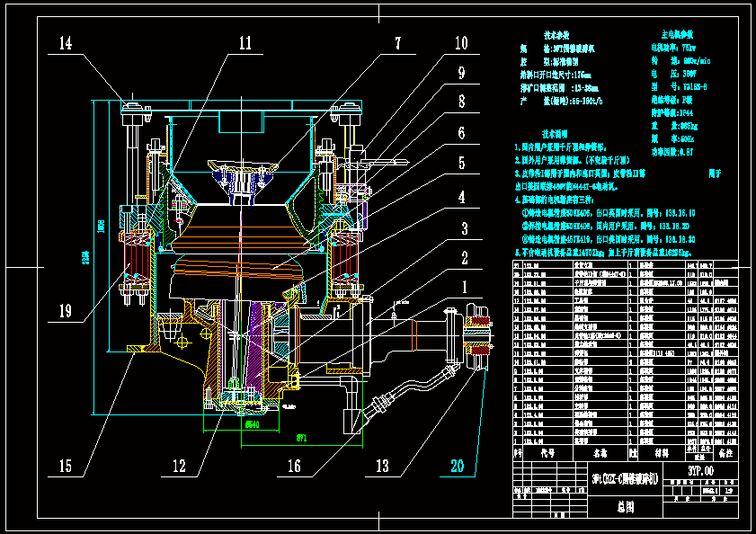Click the balloon callout numbered 10
Image resolution: width=756 pixels, height=534 pixels.
[461, 40]
